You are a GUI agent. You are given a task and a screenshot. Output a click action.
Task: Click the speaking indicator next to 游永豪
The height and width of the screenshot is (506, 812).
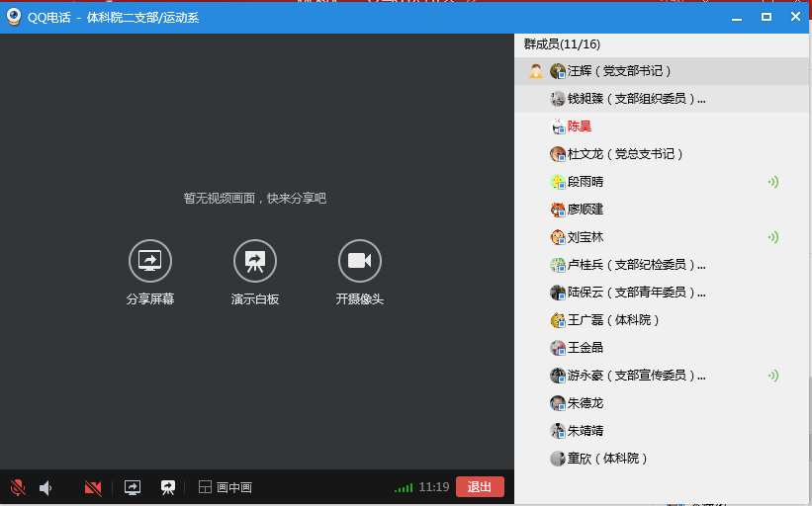tap(773, 376)
